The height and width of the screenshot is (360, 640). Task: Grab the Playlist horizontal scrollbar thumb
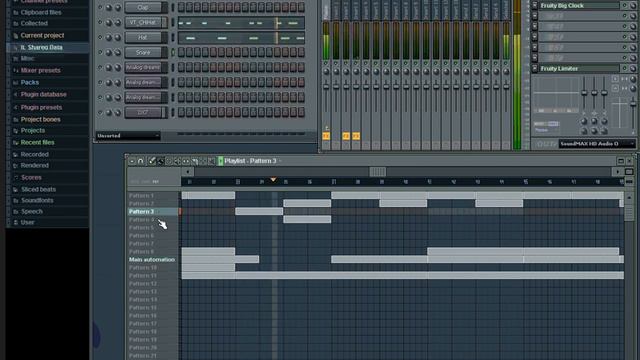click(x=378, y=172)
